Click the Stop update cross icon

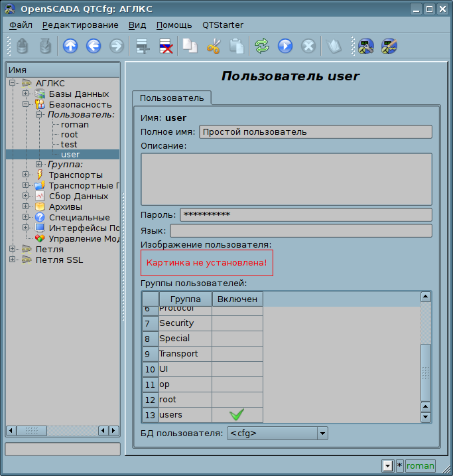308,46
